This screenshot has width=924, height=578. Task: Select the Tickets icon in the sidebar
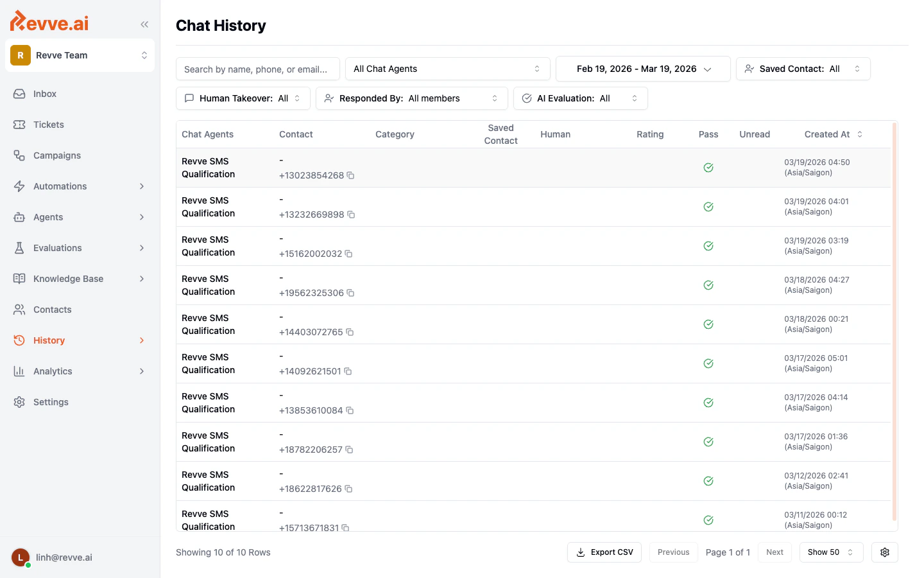tap(19, 125)
